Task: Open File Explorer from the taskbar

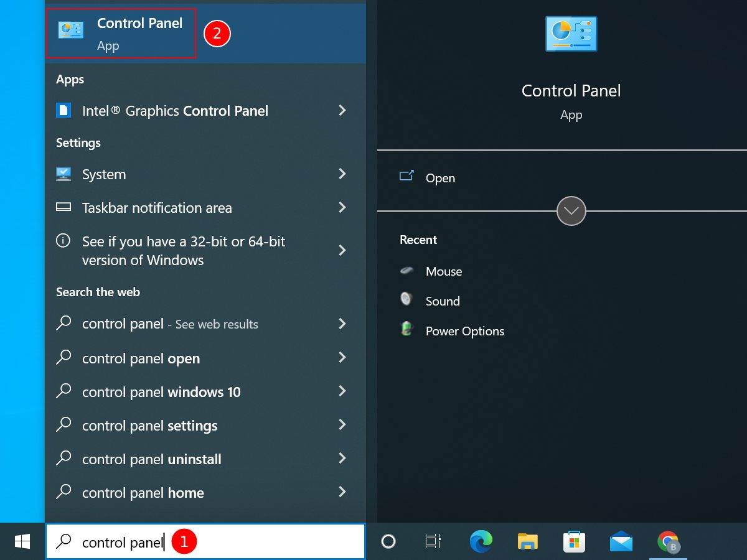Action: [528, 541]
